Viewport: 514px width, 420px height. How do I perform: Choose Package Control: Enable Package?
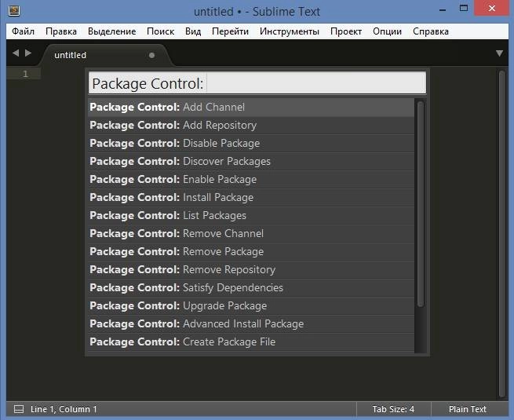251,179
